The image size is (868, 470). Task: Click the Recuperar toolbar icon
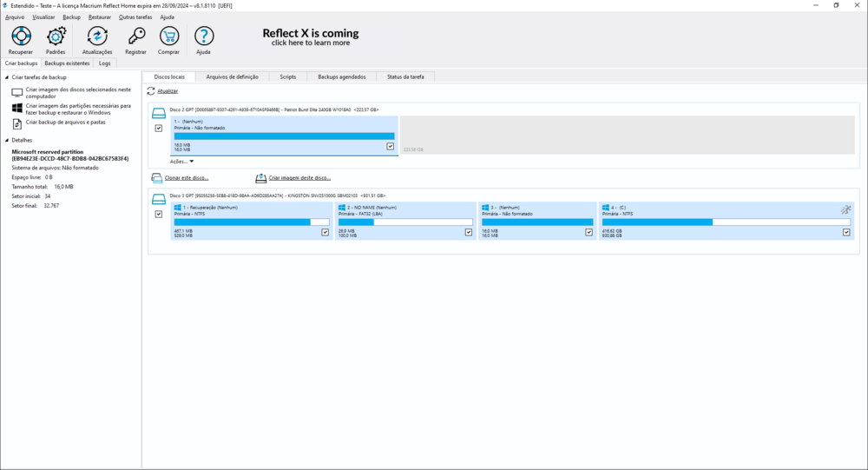coord(21,36)
